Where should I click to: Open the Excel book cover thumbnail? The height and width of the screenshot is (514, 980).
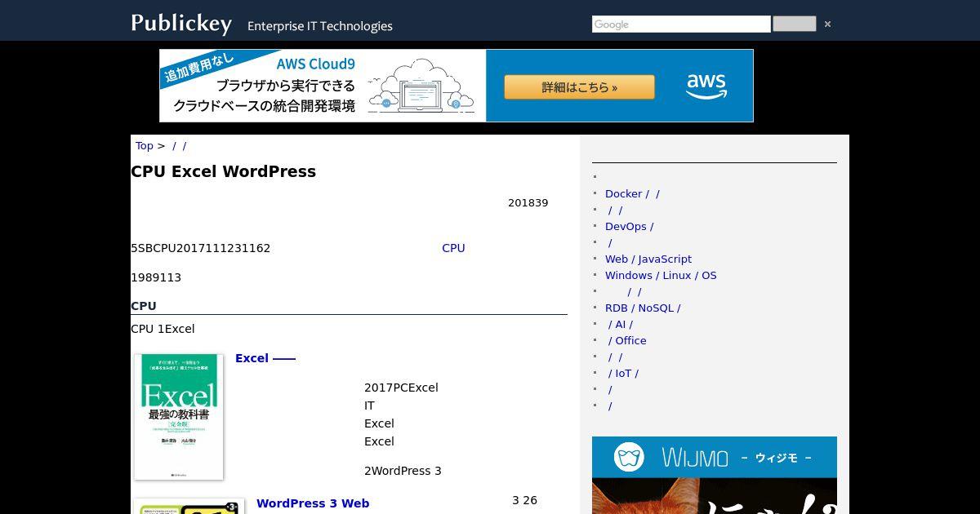click(179, 417)
